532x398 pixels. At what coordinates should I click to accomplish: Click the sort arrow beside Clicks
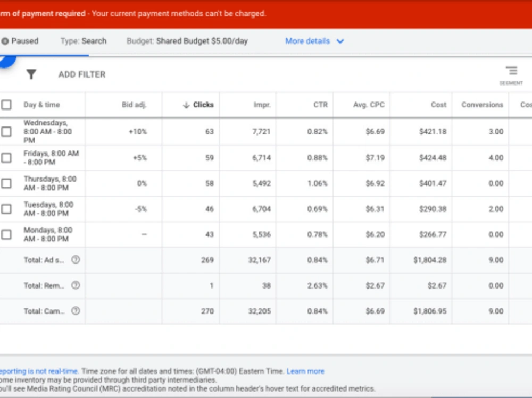pos(186,105)
